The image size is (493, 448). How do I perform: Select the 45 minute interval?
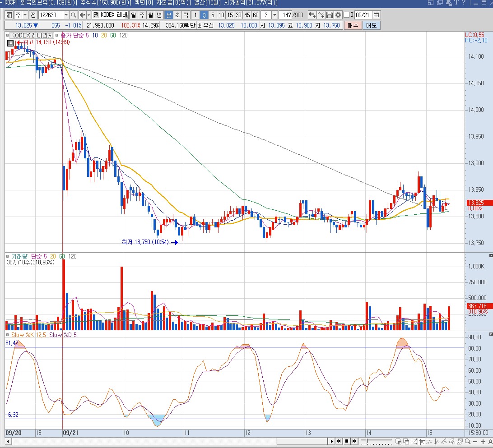pyautogui.click(x=247, y=15)
